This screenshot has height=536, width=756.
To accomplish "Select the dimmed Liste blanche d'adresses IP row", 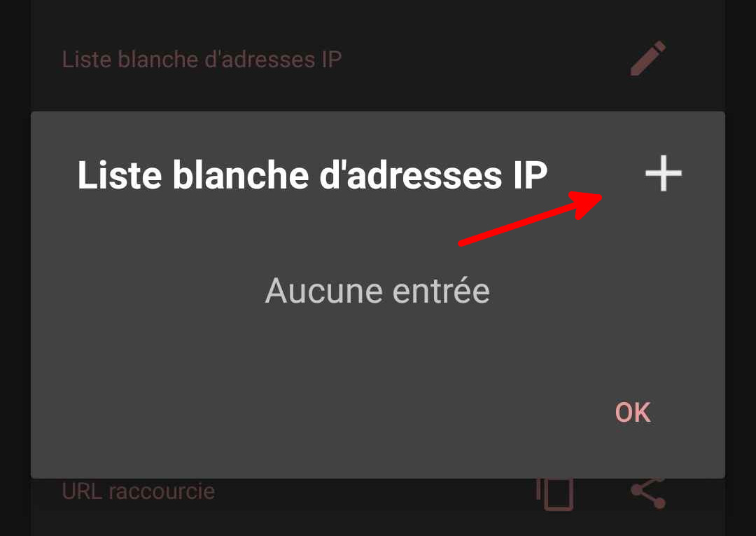I will tap(378, 59).
